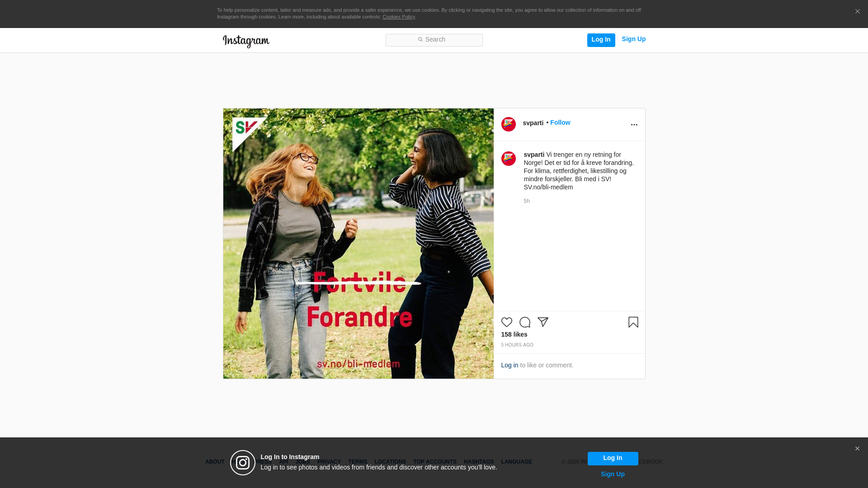The width and height of the screenshot is (868, 488).
Task: Open svparti profile avatar in post header
Action: point(509,124)
